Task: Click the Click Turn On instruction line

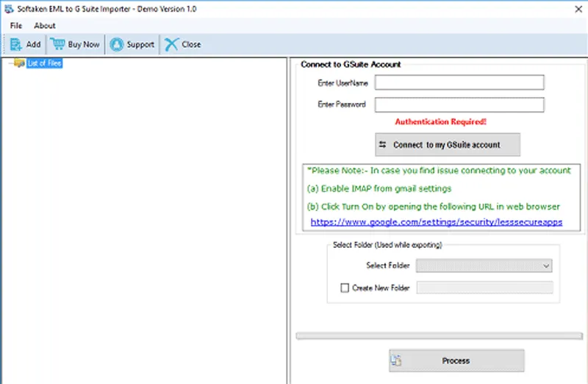Action: [433, 207]
